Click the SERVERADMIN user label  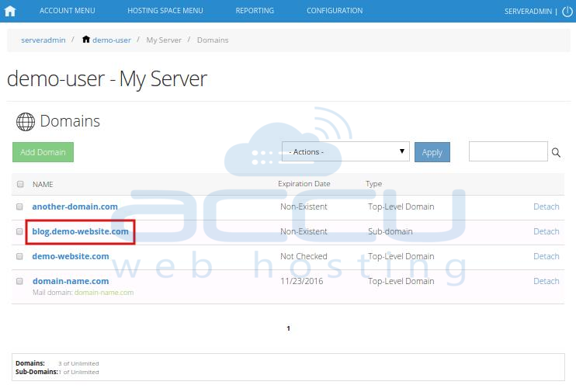point(528,12)
